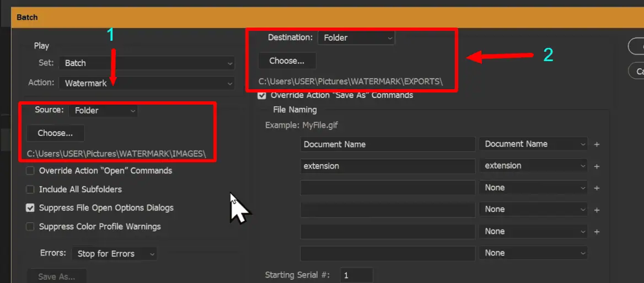Enable Suppress Color Profile Warnings
Screen dimensions: 644x283
click(x=30, y=227)
